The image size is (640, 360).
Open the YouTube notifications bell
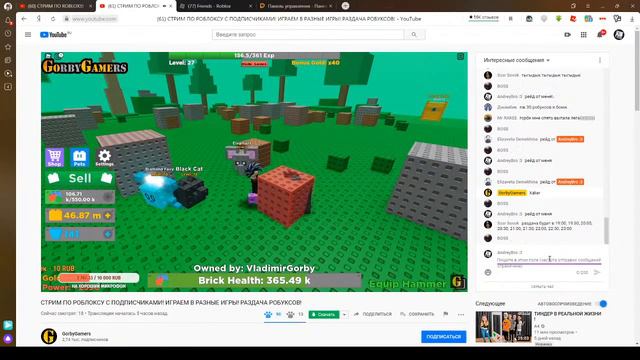[x=600, y=34]
